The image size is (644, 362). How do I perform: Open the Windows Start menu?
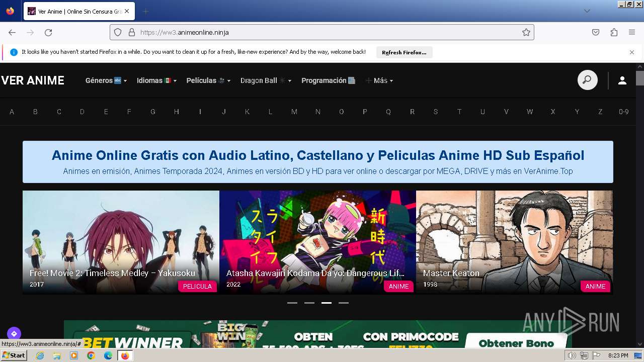pos(14,355)
